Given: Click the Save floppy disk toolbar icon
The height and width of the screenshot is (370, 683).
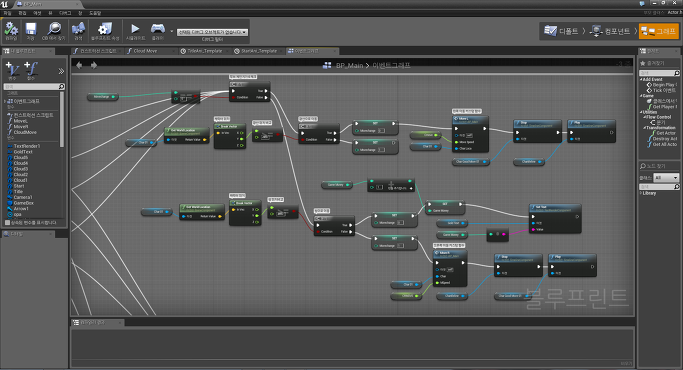Looking at the screenshot, I should [x=30, y=29].
